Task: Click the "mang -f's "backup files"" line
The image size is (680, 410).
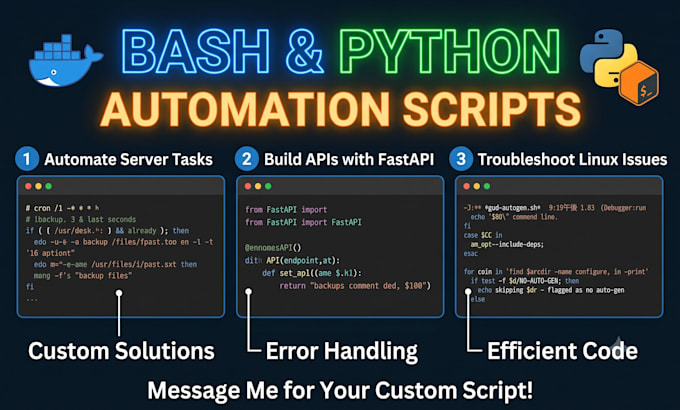Action: [x=83, y=276]
